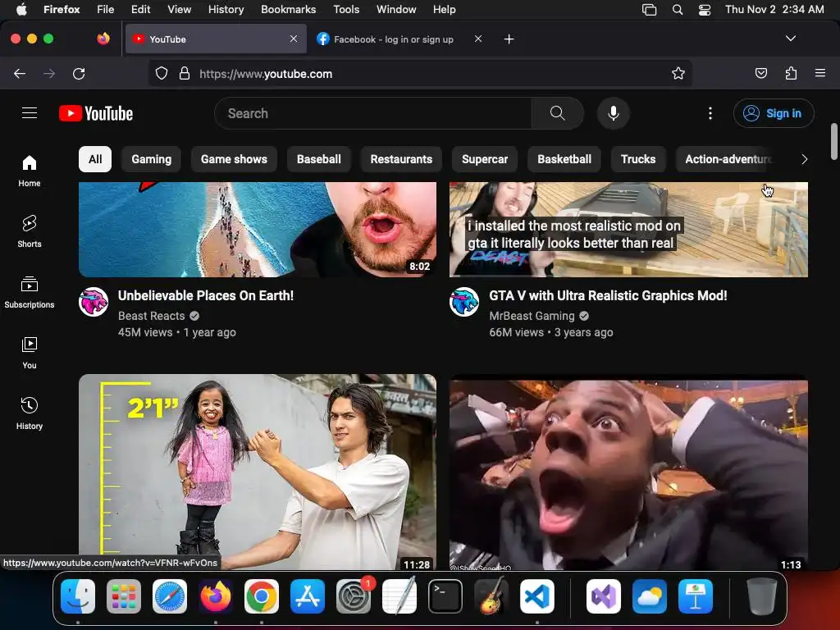Open macOS Spotlight search
The image size is (840, 630).
click(x=678, y=10)
